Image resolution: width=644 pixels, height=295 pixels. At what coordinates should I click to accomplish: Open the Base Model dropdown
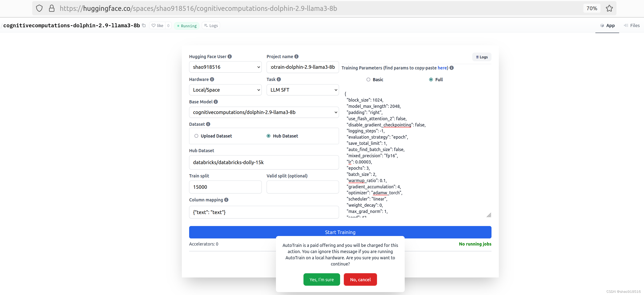coord(264,112)
